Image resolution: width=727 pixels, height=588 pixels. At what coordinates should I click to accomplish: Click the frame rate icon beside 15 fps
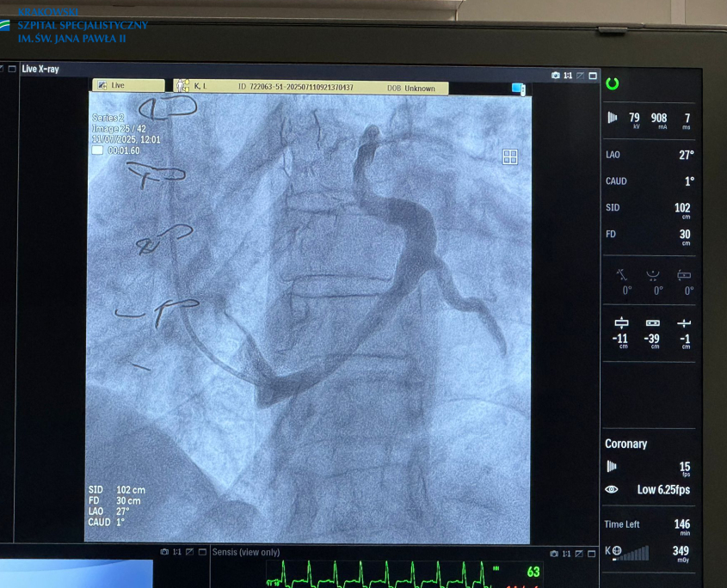pos(612,466)
